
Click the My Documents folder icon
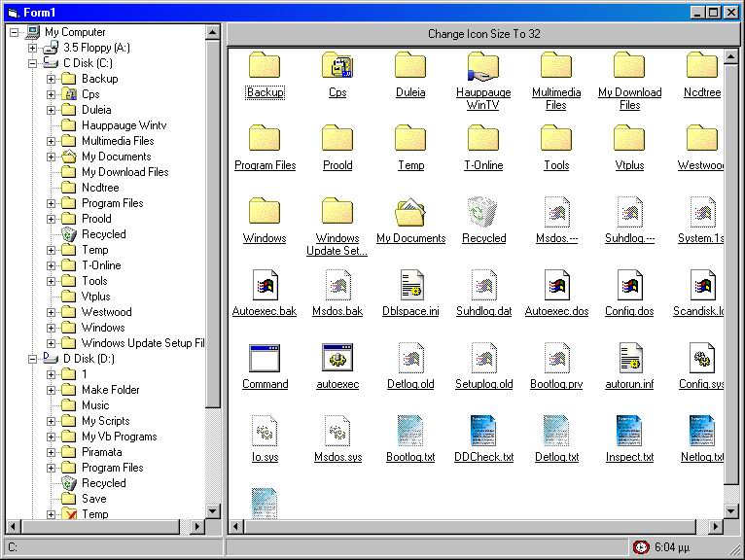[x=410, y=212]
